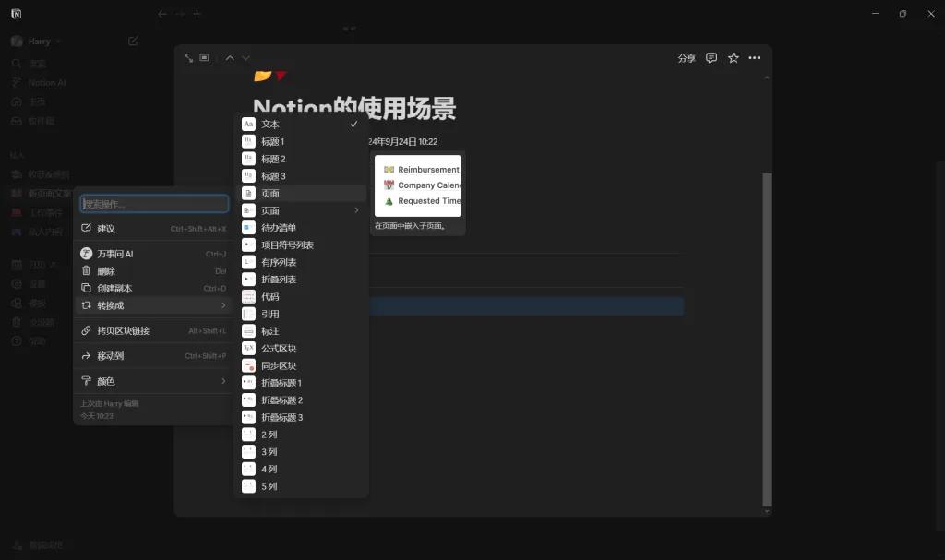Turn block into 有序列表

(x=300, y=262)
